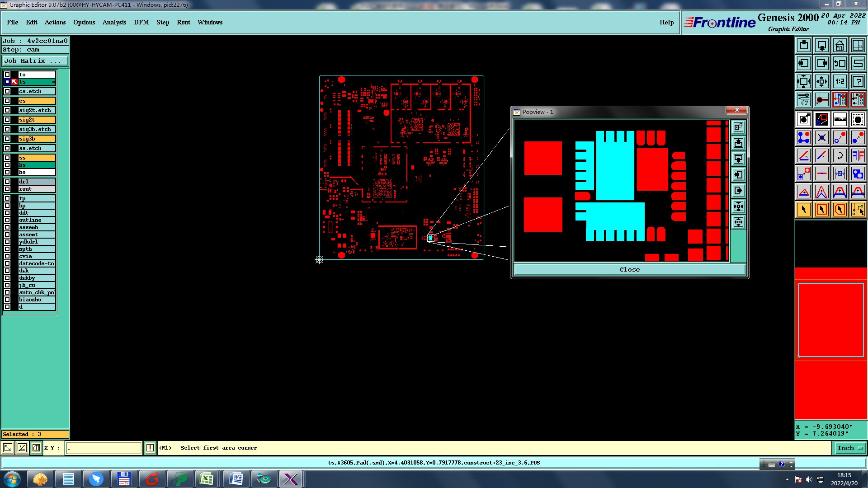The image size is (868, 488).
Task: Select the net selection pointer tool
Action: tap(858, 210)
